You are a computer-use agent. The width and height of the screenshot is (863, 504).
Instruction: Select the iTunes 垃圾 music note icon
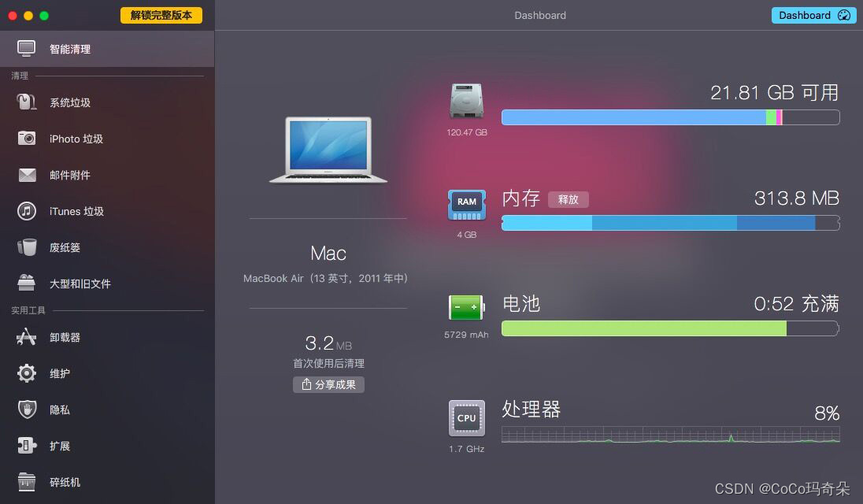[x=27, y=211]
